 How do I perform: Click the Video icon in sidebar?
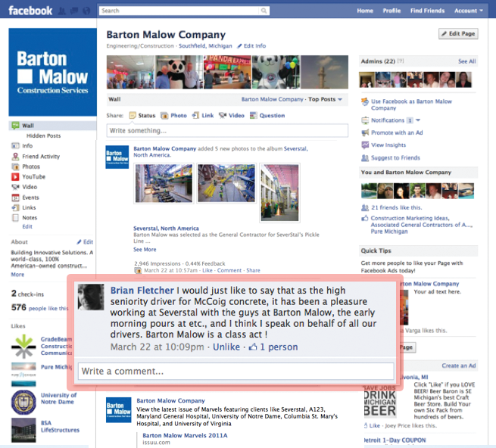[x=15, y=187]
